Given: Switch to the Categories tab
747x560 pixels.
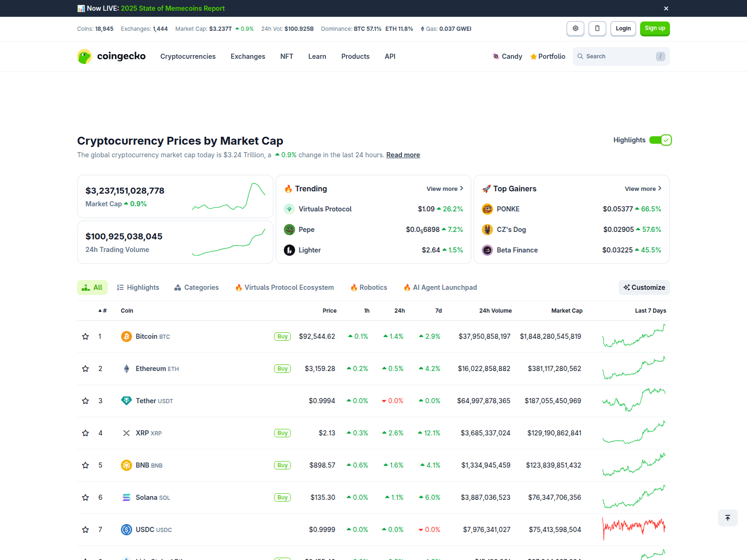Looking at the screenshot, I should point(197,287).
